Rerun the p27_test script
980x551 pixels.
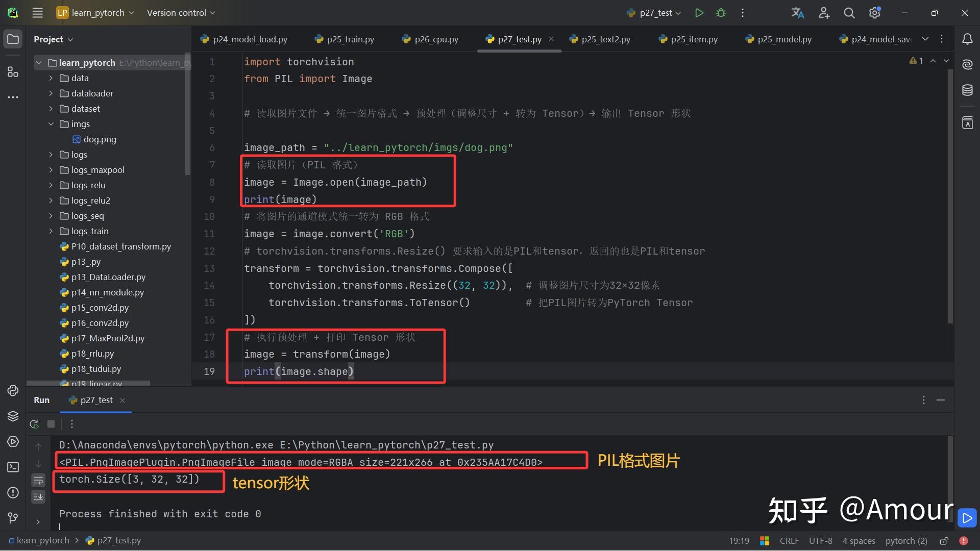click(x=34, y=424)
